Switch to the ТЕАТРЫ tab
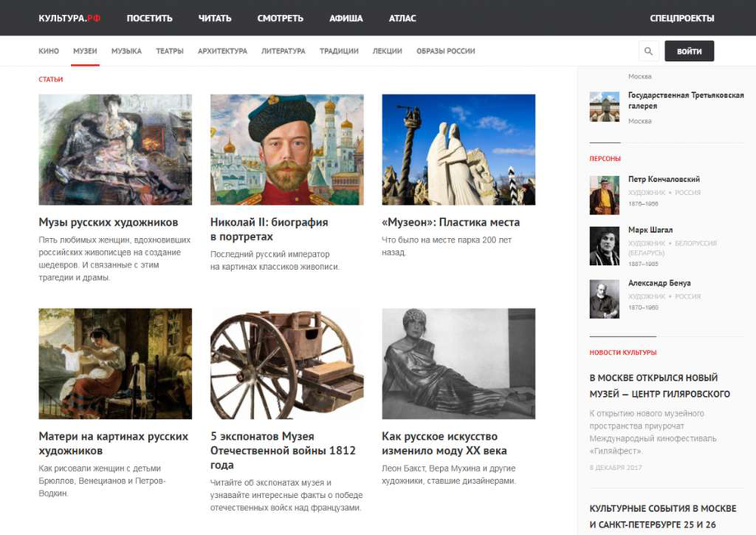This screenshot has width=756, height=535. coord(169,51)
